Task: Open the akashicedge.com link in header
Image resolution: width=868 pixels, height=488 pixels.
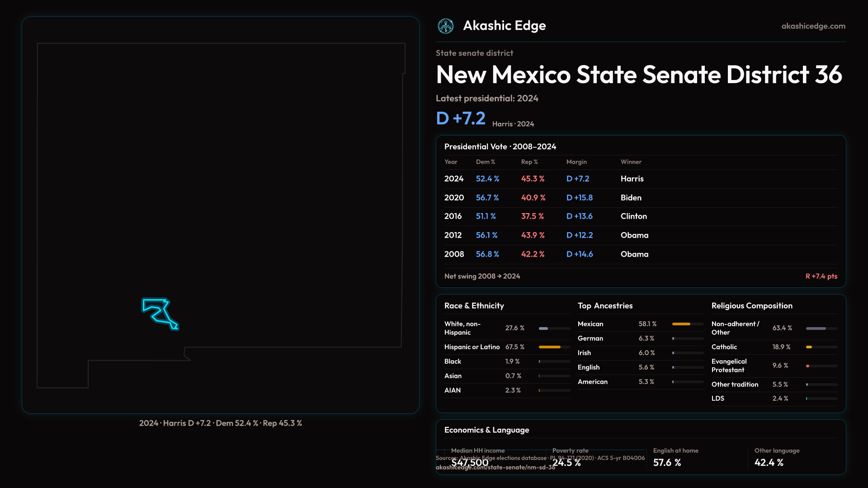Action: tap(813, 26)
